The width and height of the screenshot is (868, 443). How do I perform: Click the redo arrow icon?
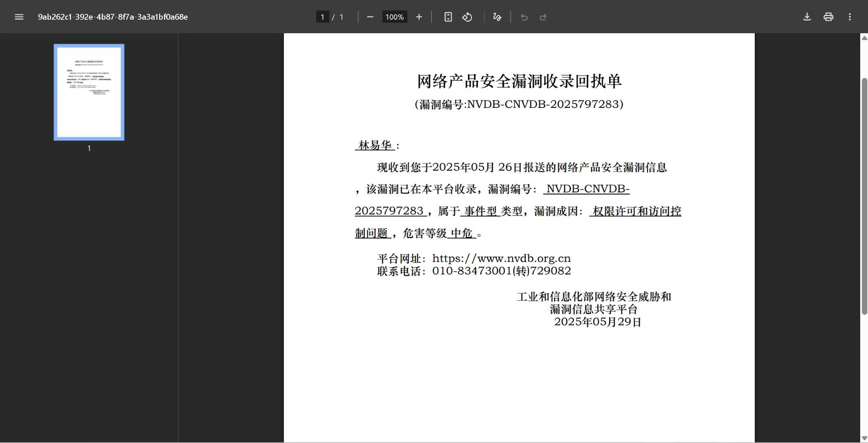[543, 17]
